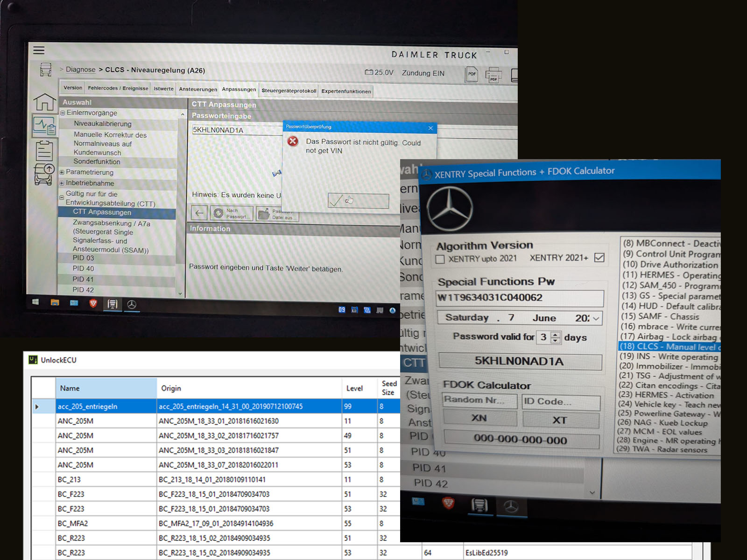Open the Brave browser from the taskbar
Image resolution: width=747 pixels, height=560 pixels.
tap(93, 303)
